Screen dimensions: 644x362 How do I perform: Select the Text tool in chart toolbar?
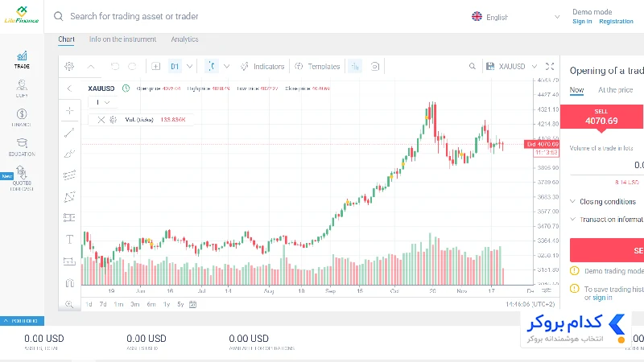tap(69, 239)
